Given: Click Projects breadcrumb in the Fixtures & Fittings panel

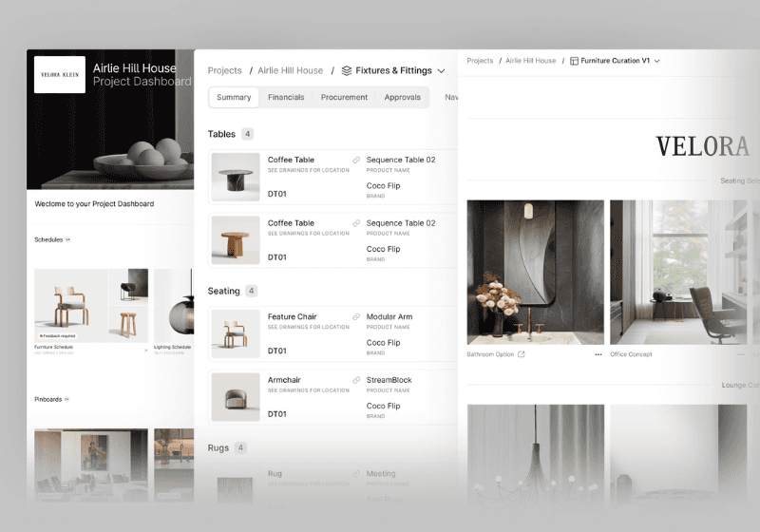Looking at the screenshot, I should coord(224,70).
